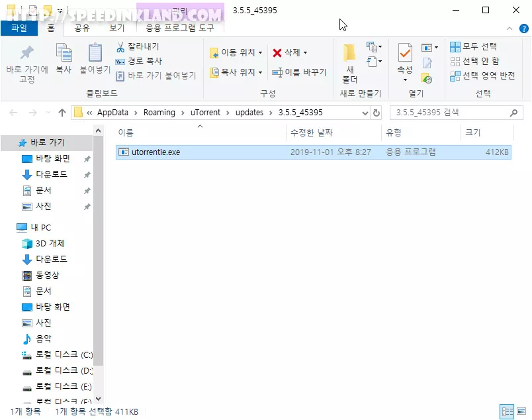Click the 붙여넣기 (Paste) clipboard button
This screenshot has width=532, height=420.
point(95,59)
